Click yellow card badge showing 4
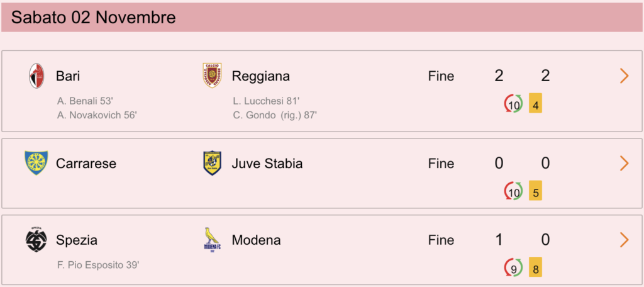The height and width of the screenshot is (287, 644). point(535,103)
